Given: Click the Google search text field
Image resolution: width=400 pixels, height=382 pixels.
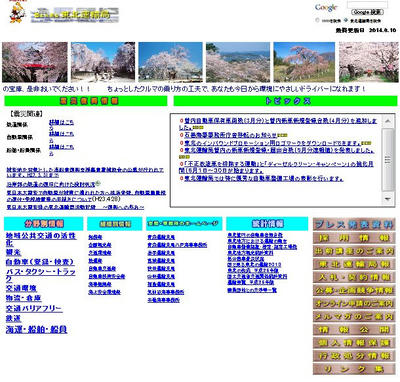Looking at the screenshot, I should pyautogui.click(x=367, y=4).
